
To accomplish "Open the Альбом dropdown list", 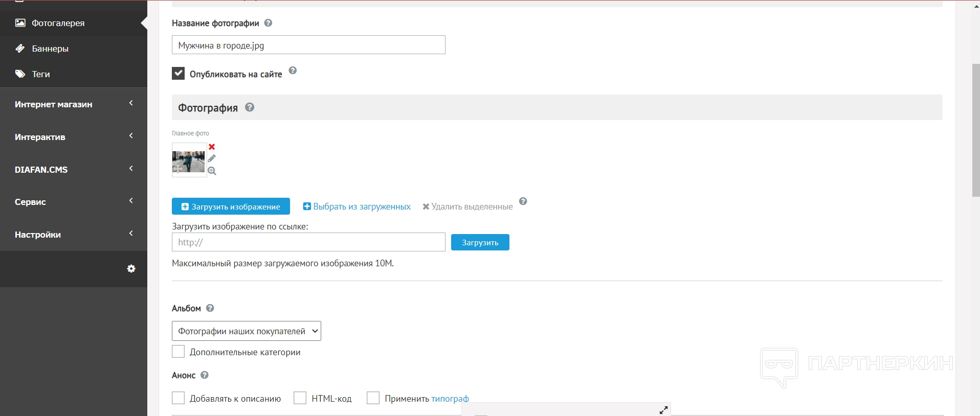I will [247, 331].
